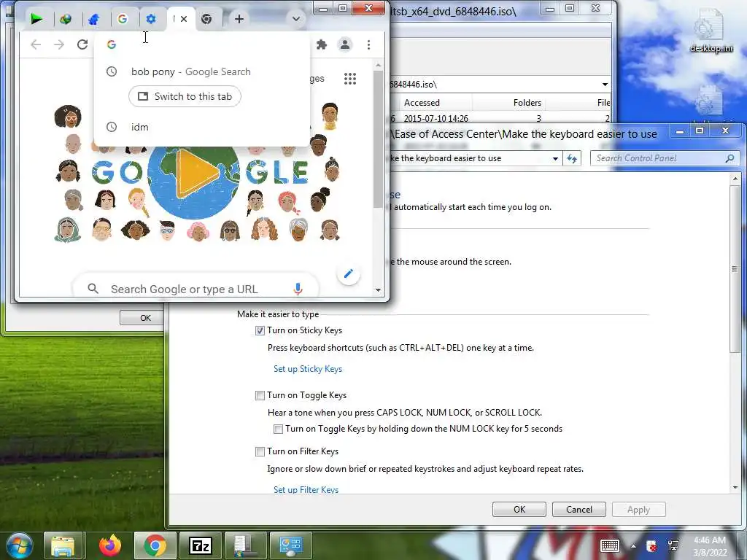
Task: Click the 'Switch to this tab' button
Action: (185, 96)
